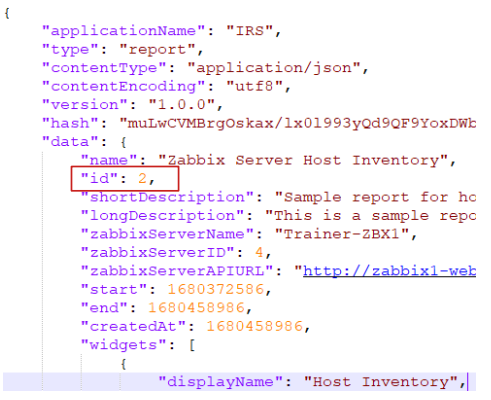The image size is (491, 400).
Task: Click the "end" key
Action: (104, 308)
